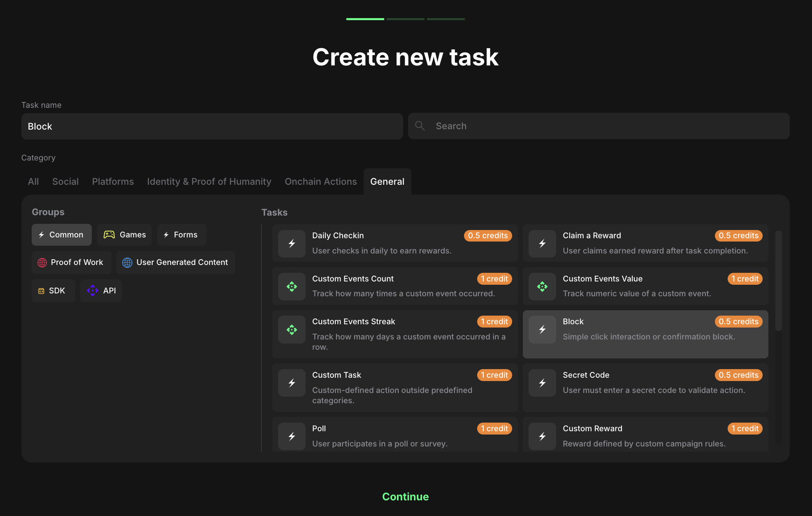Click the Custom Task 1 credit badge
This screenshot has width=812, height=516.
494,375
